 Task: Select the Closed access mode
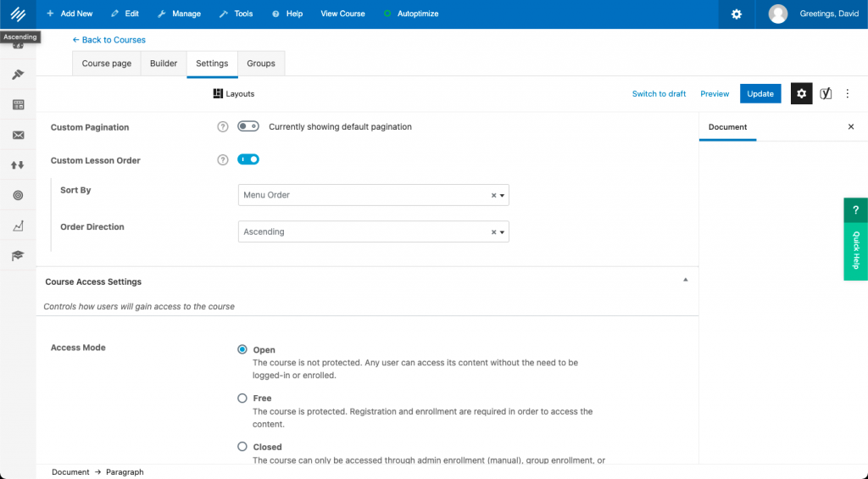243,447
